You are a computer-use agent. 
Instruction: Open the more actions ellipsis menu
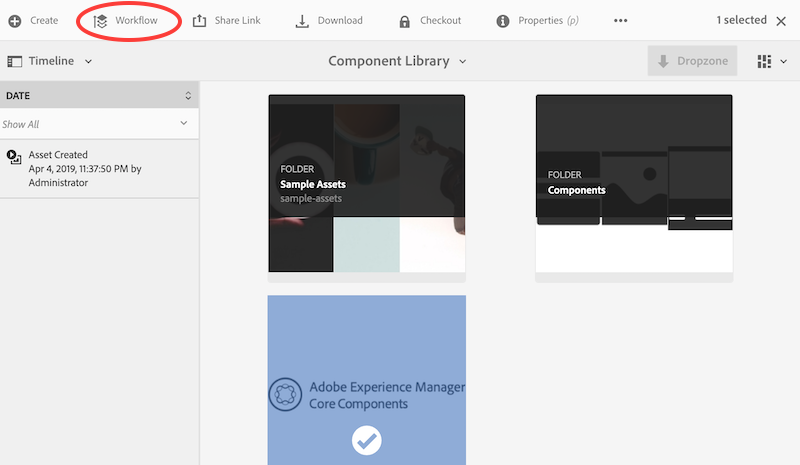[620, 21]
